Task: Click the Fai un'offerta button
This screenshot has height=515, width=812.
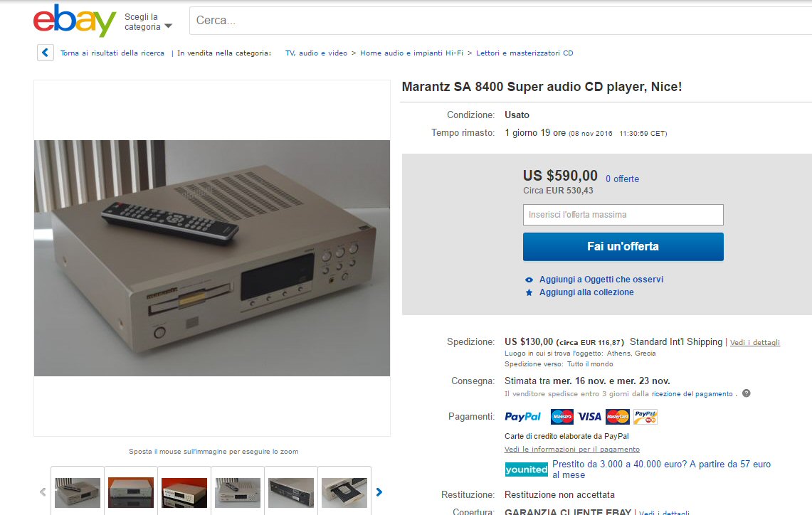Action: pos(623,247)
